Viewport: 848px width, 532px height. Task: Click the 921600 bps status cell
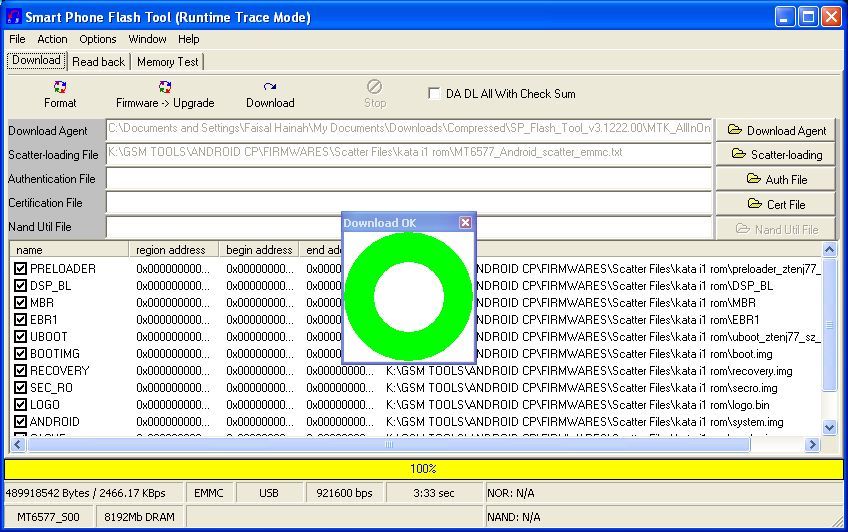click(x=344, y=493)
